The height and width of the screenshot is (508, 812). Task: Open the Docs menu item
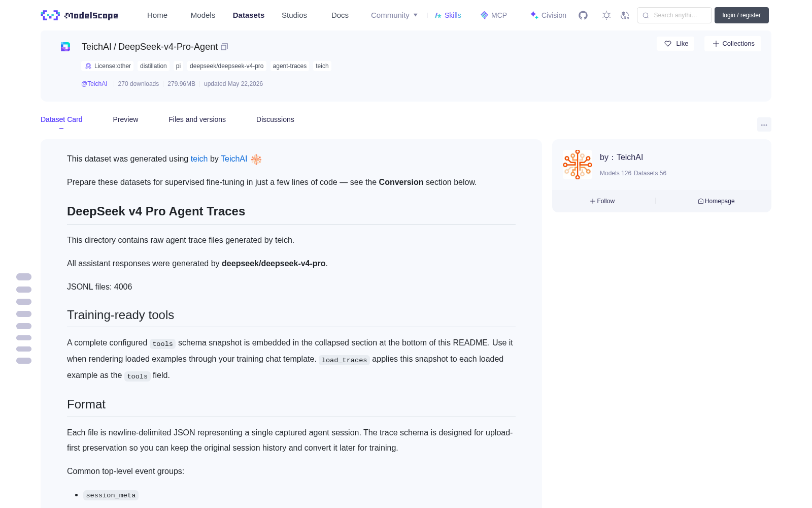[x=340, y=15]
